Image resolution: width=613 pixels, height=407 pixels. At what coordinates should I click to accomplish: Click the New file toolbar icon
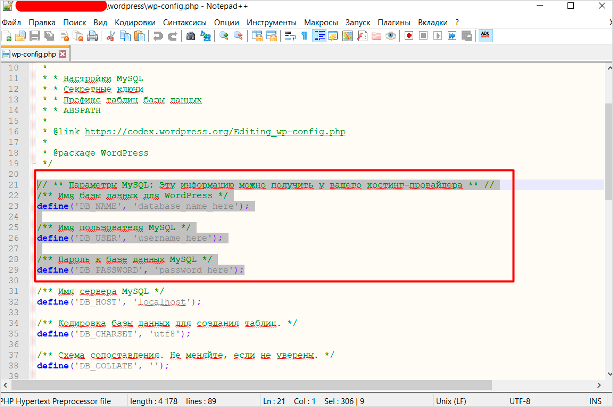coord(8,35)
